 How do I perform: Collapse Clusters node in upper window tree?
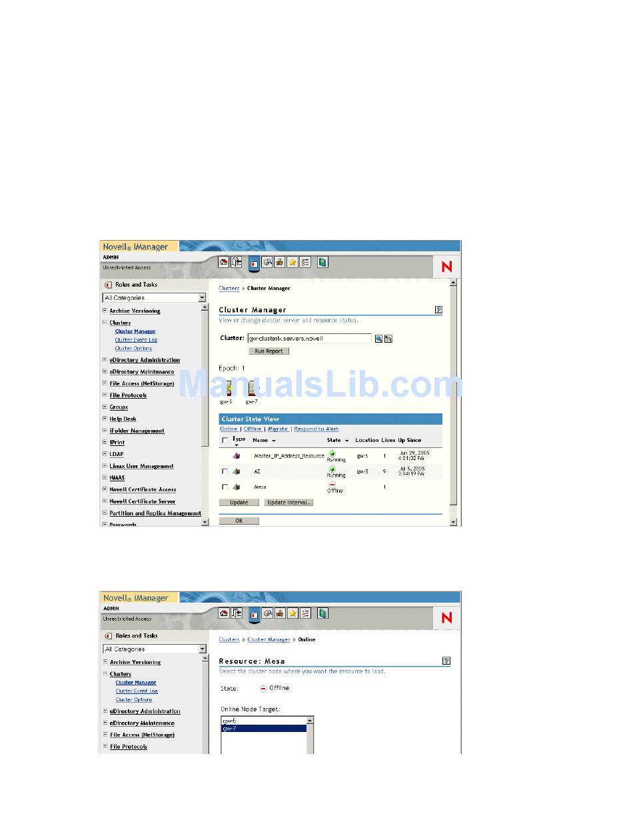point(105,323)
